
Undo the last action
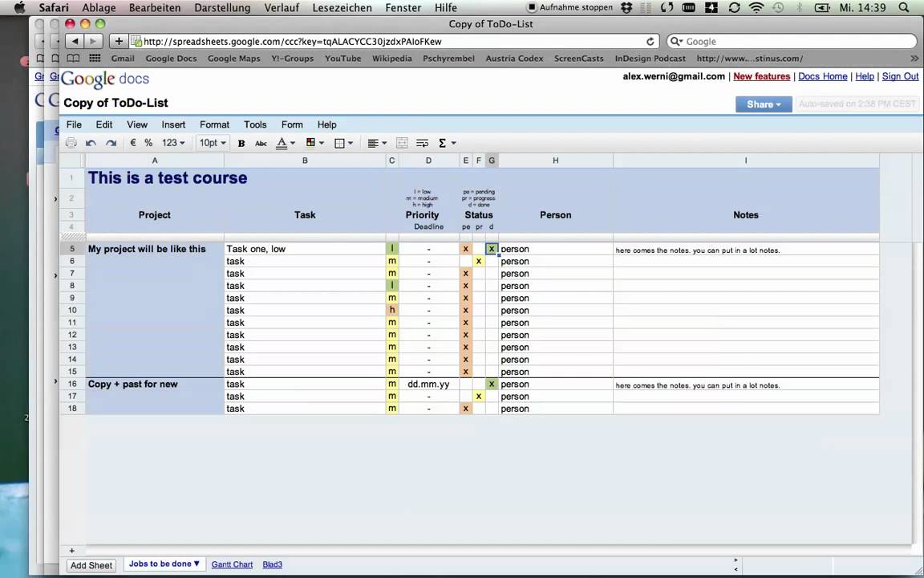click(x=91, y=143)
